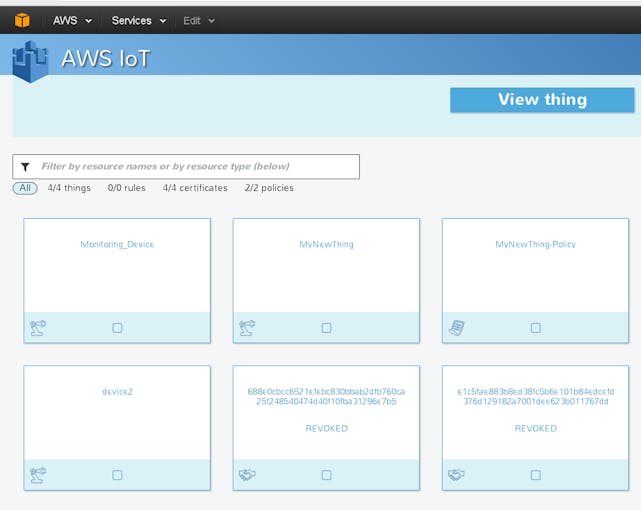This screenshot has height=510, width=641.
Task: Filter by 4/4 things tab
Action: tap(69, 188)
